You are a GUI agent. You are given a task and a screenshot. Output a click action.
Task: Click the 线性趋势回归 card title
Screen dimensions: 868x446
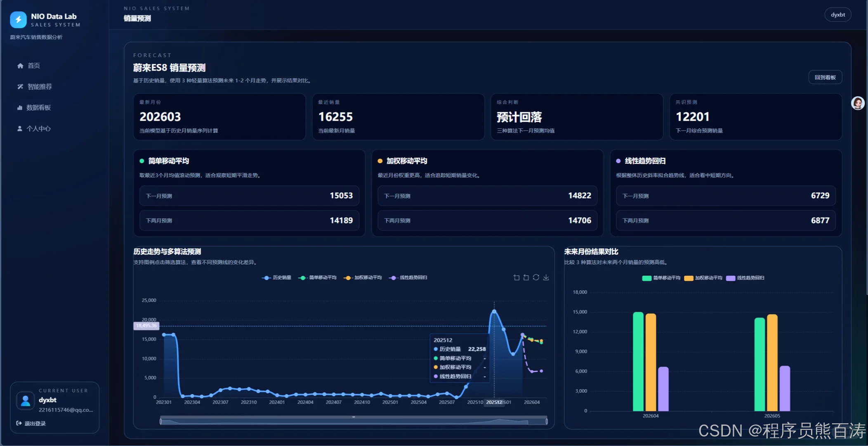tap(645, 161)
